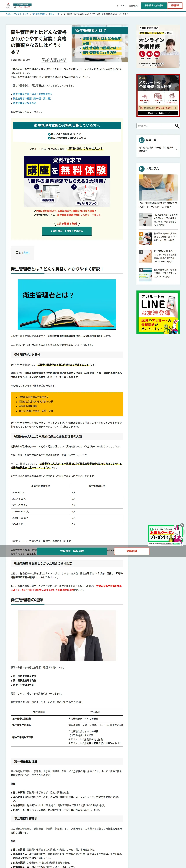Click コラムトップ breadcrumb link

click(x=54, y=14)
